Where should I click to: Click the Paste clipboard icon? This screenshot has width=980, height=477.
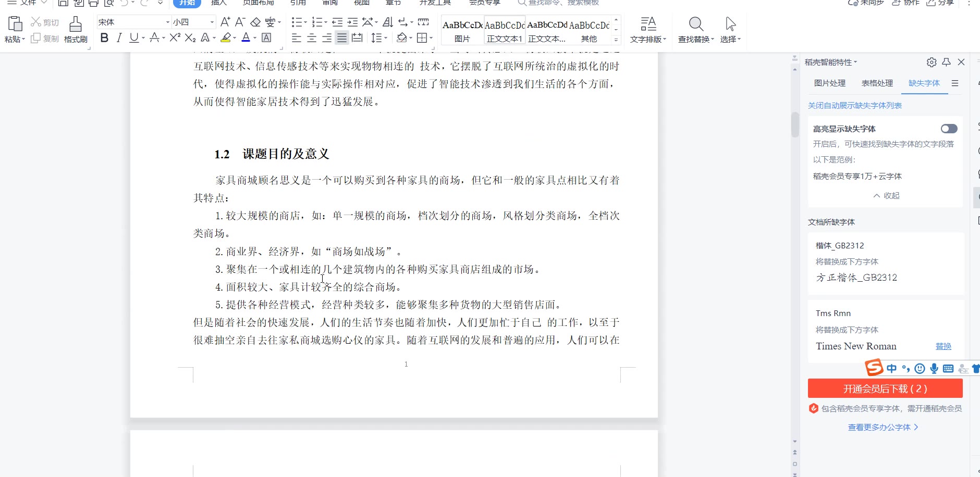click(x=15, y=24)
